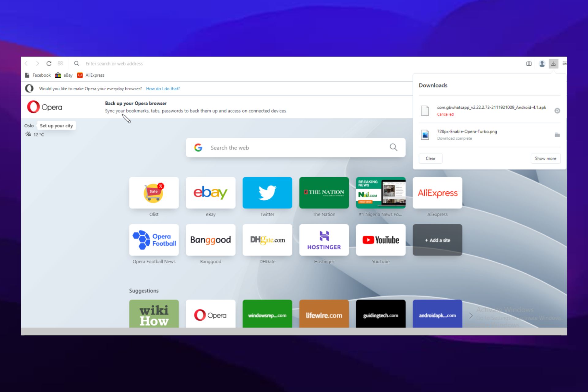Open the Hostinger speed dial tile
Image resolution: width=588 pixels, height=392 pixels.
point(324,240)
